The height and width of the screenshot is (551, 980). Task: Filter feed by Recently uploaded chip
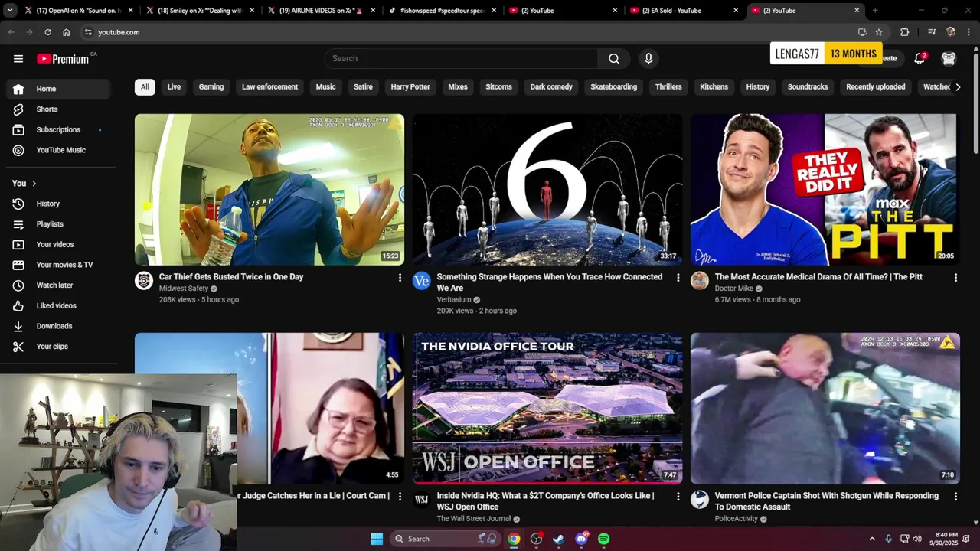coord(875,87)
